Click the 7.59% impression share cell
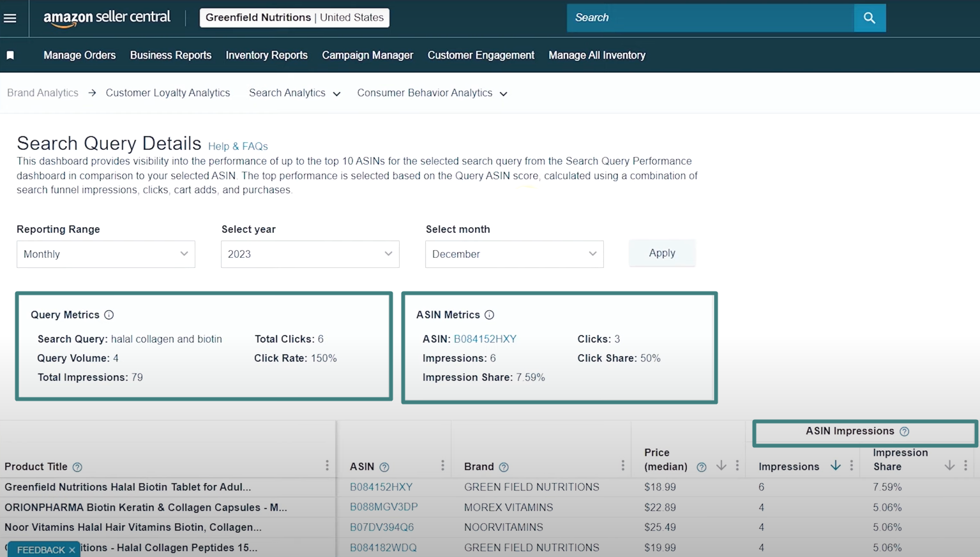The height and width of the screenshot is (557, 980). click(887, 487)
